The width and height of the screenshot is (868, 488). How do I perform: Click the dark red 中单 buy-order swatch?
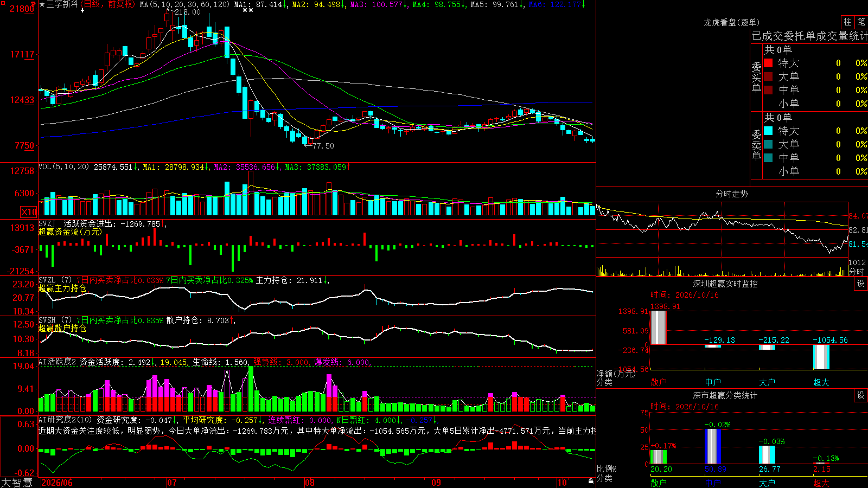(768, 90)
